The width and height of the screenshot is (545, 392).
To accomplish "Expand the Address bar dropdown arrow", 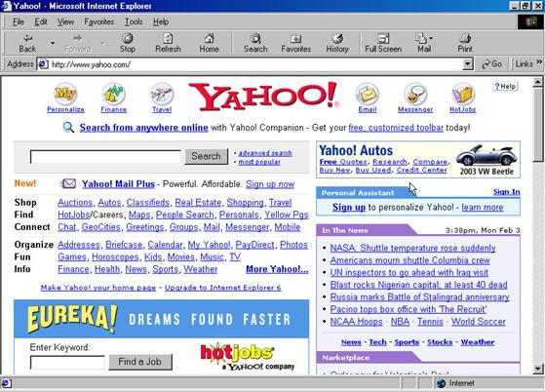I will point(468,64).
